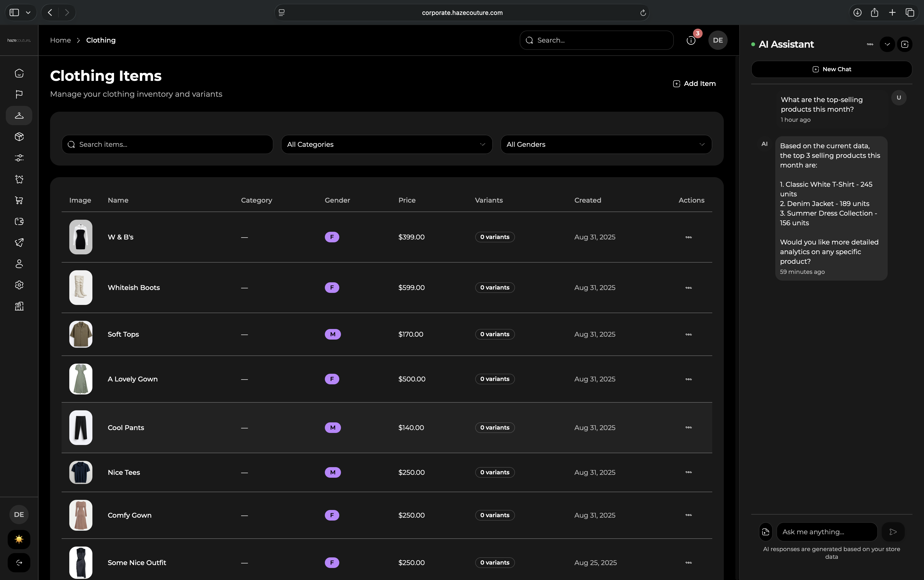This screenshot has width=924, height=580.
Task: Toggle the clothing hanger section in sidebar
Action: (x=19, y=116)
